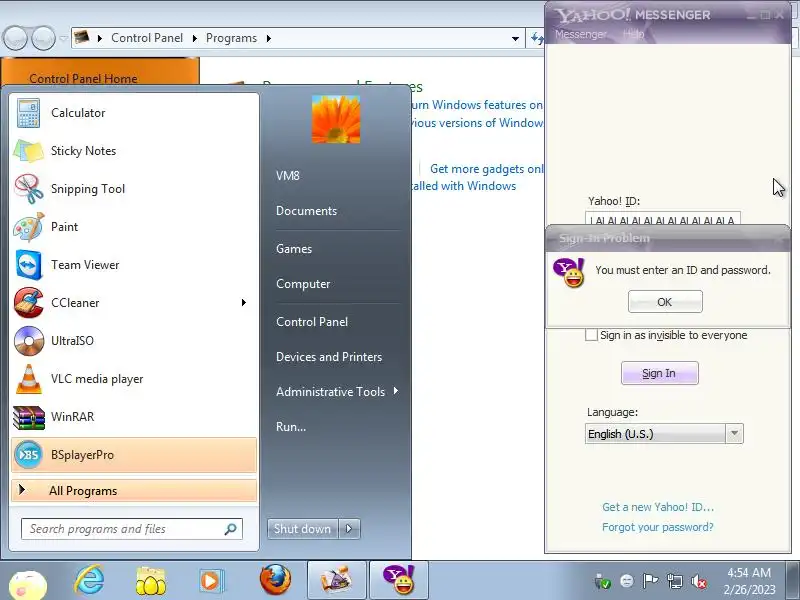Click the Sign In button

[659, 373]
